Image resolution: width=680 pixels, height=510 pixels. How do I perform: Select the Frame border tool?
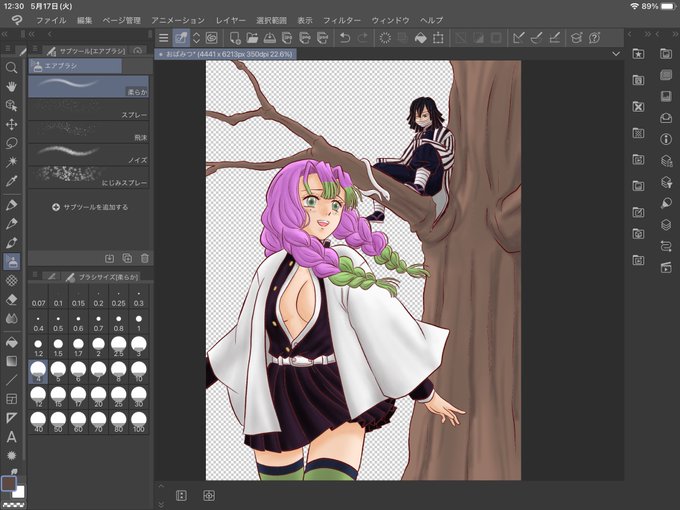(x=12, y=399)
